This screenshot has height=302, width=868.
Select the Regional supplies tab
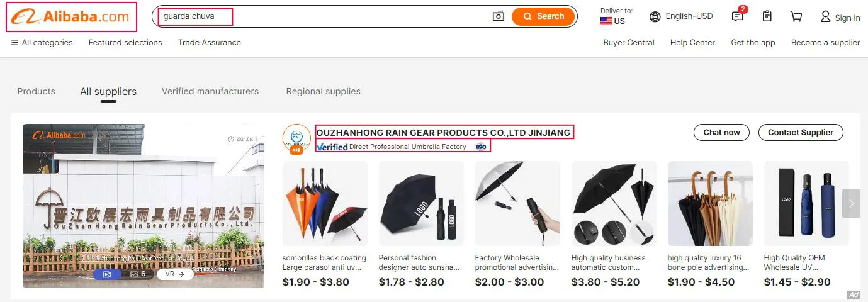click(x=323, y=91)
